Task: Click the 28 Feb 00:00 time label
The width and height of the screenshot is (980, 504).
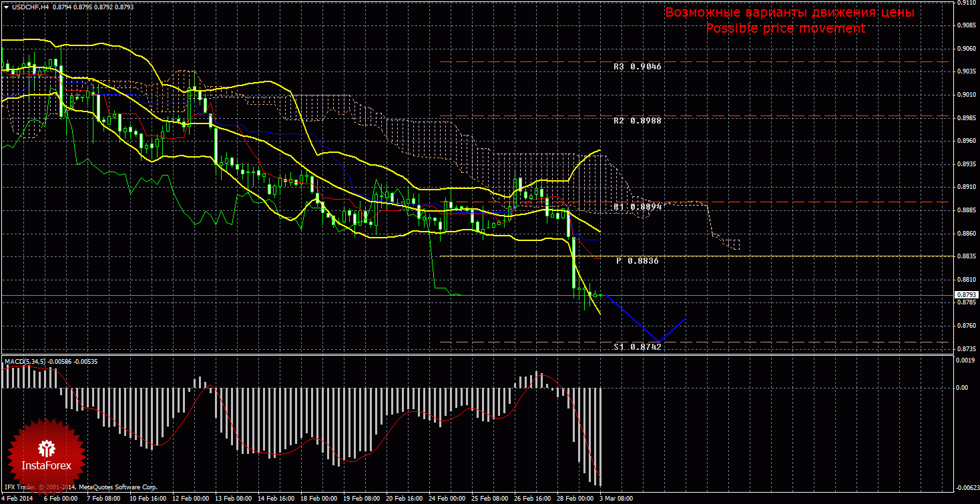Action: [x=575, y=499]
